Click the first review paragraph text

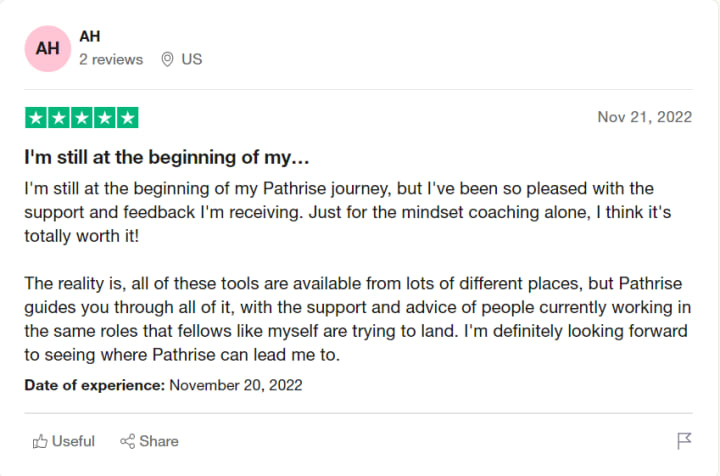(348, 212)
